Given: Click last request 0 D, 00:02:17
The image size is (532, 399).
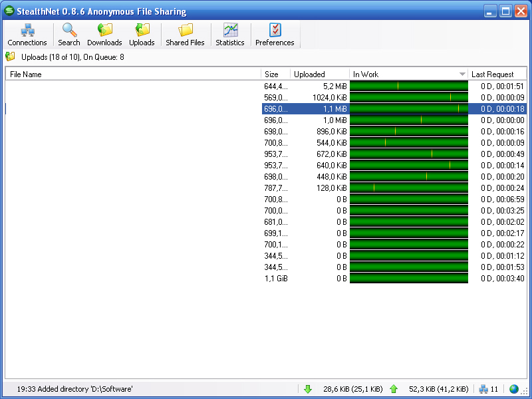Looking at the screenshot, I should pos(503,233).
